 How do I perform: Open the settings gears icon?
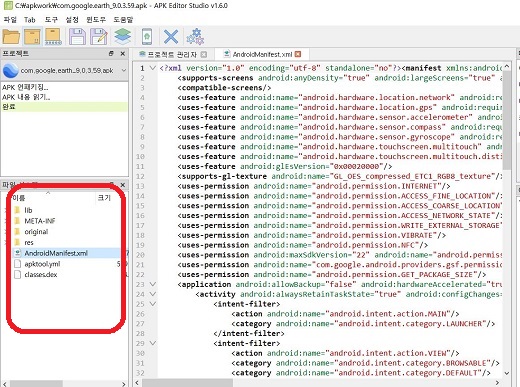[195, 36]
